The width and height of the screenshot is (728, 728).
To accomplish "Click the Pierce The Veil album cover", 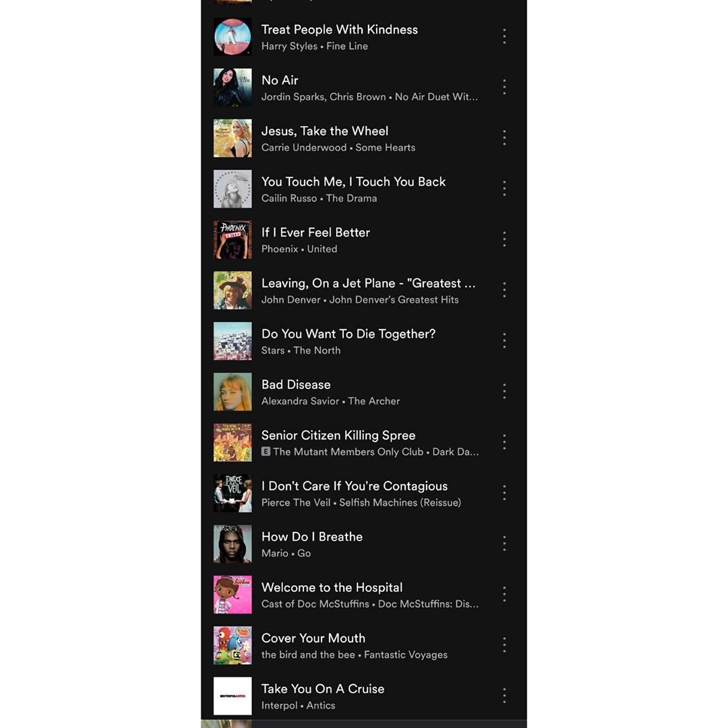I will (x=233, y=493).
